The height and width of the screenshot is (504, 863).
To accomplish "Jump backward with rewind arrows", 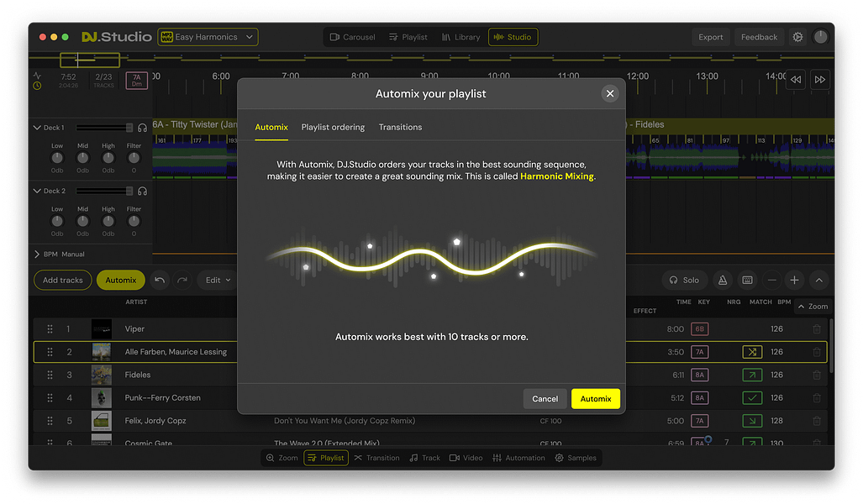I will pos(796,79).
